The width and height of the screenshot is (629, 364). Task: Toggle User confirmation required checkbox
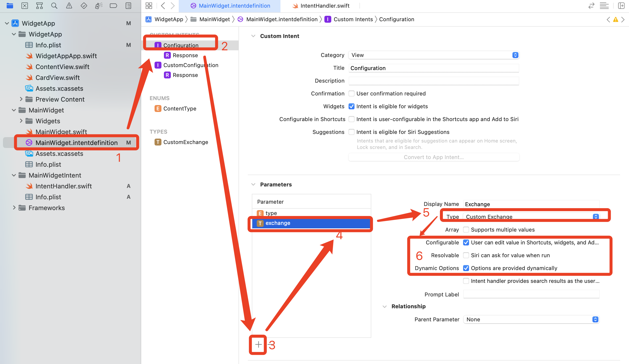pos(352,93)
